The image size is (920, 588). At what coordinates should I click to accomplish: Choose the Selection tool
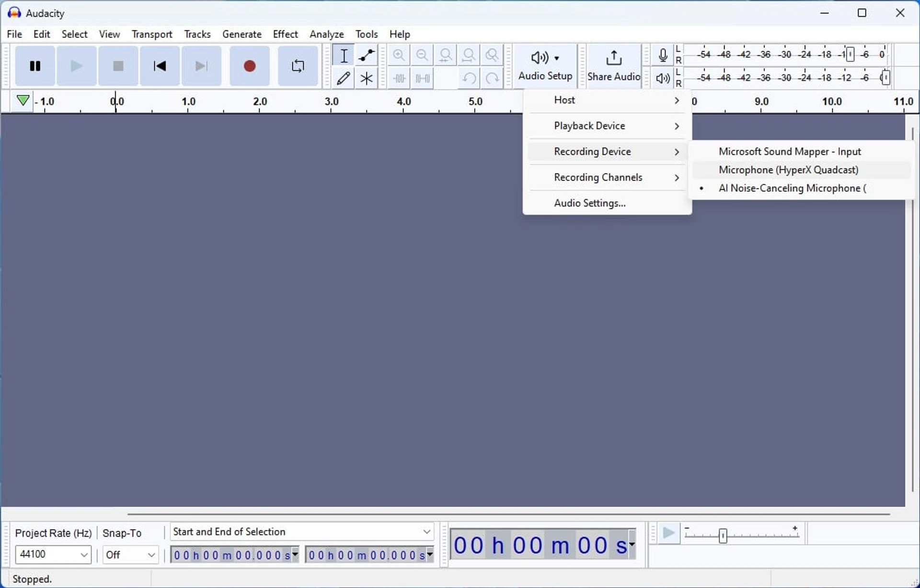(x=344, y=55)
